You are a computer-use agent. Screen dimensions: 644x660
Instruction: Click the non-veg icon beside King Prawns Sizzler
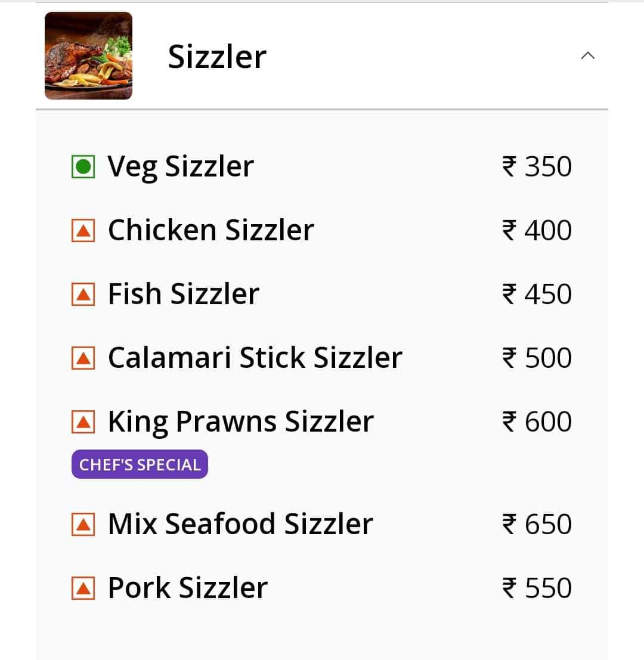84,420
